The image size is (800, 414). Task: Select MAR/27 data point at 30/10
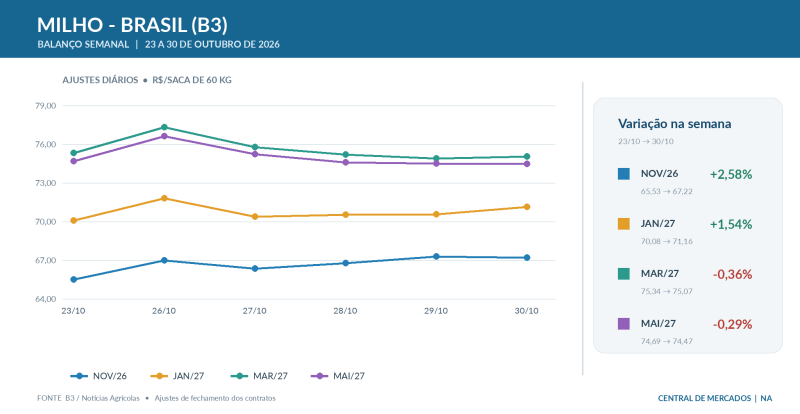pyautogui.click(x=527, y=157)
